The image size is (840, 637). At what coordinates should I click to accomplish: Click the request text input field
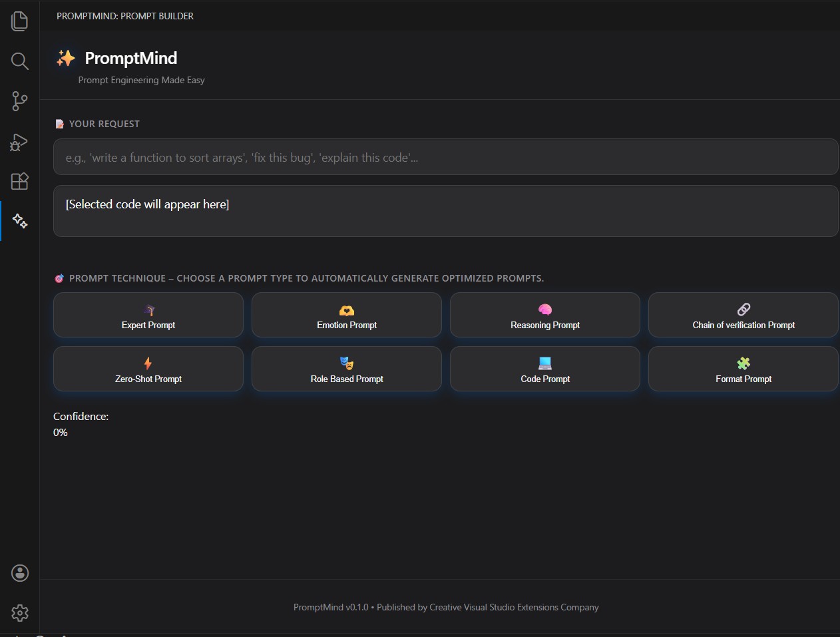[446, 157]
